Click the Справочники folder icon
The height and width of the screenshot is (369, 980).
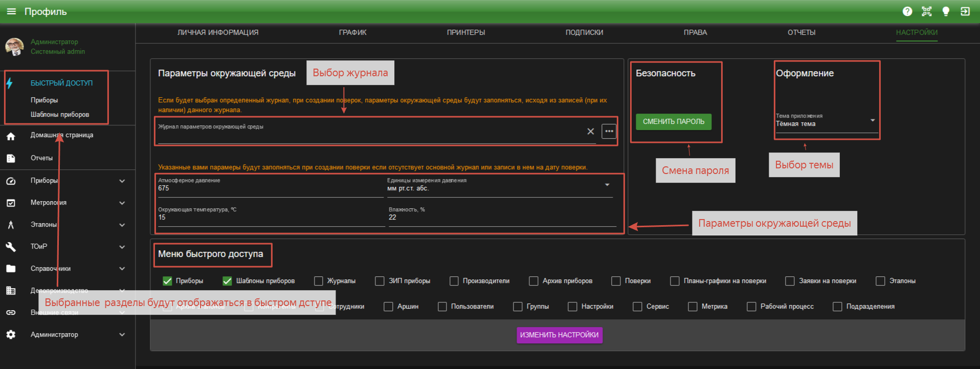tap(11, 269)
